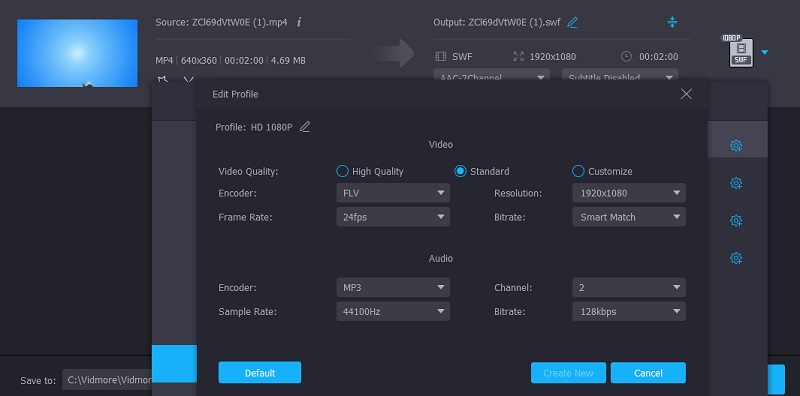Viewport: 800px width, 396px height.
Task: Edit the output file name pencil icon
Action: tap(572, 22)
